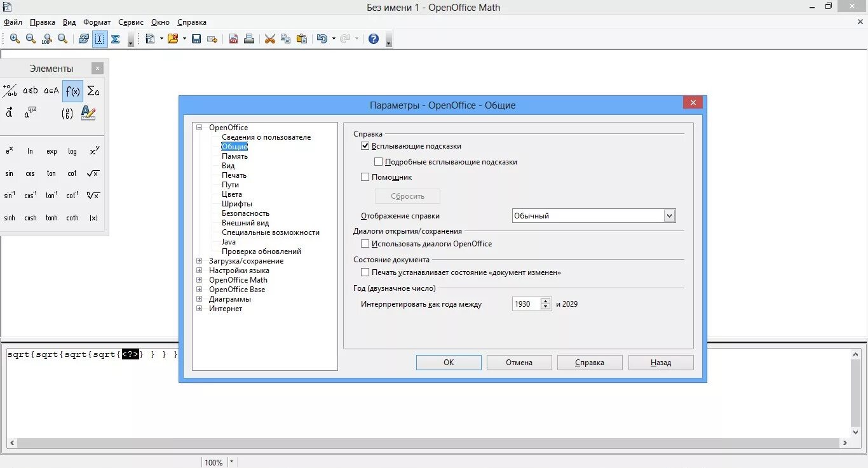
Task: Click the horizontal scrollbar of the formula editor
Action: click(428, 443)
